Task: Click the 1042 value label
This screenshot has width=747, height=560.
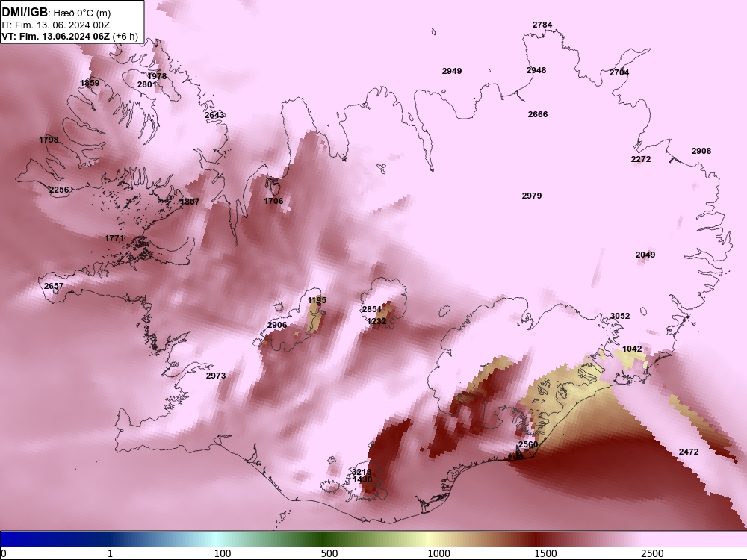Action: coord(632,349)
